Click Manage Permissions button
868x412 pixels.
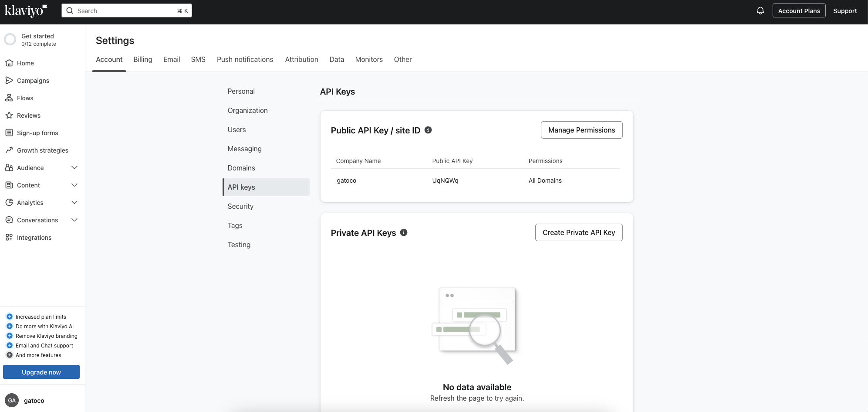click(582, 130)
